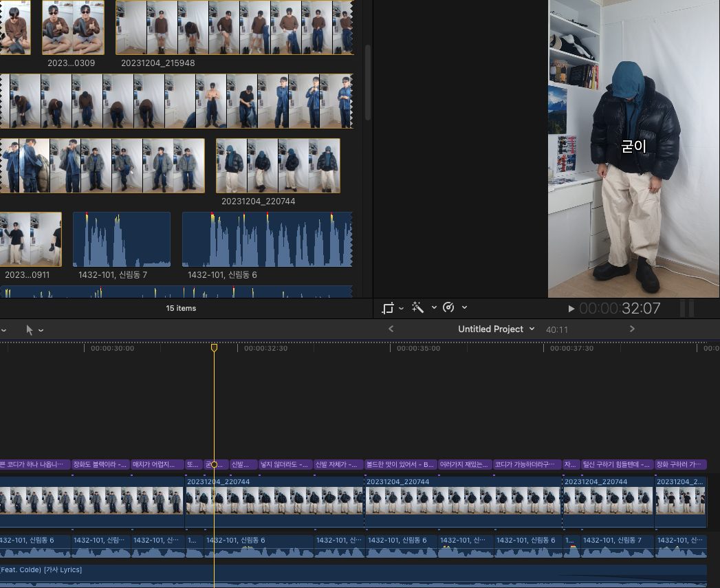Select the third 20231204_220744 video clip in the timeline
Viewport: 720px width, 588px height.
[x=609, y=501]
